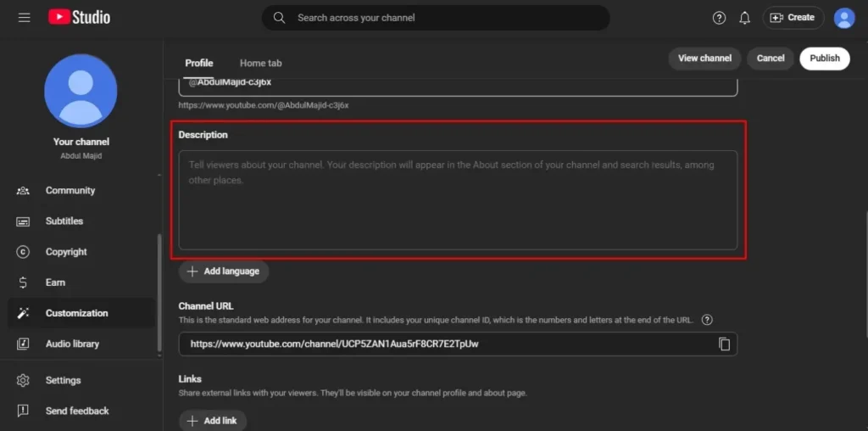Open the account avatar menu
Viewport: 868px width, 431px height.
point(844,18)
